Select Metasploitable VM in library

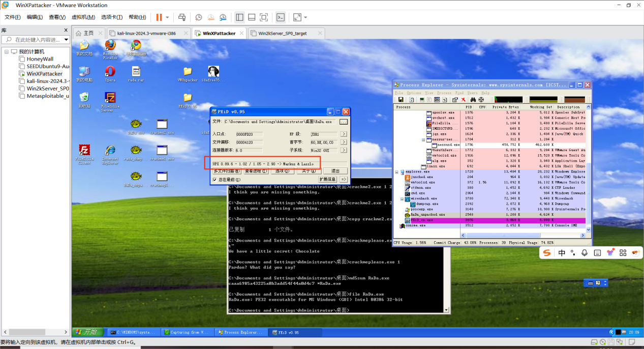[x=43, y=96]
